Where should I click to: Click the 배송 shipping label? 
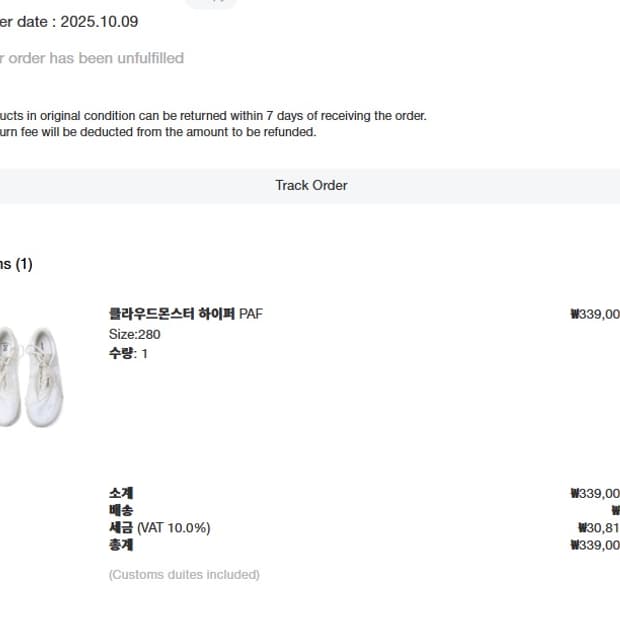point(121,510)
